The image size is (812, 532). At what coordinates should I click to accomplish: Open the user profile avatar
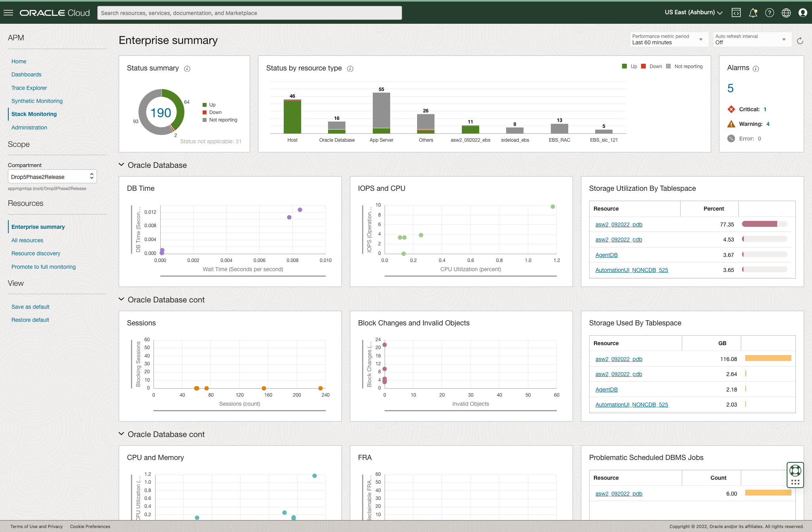803,12
